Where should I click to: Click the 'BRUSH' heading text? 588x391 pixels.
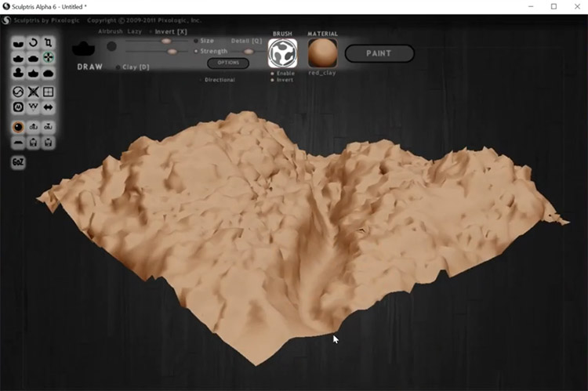[x=282, y=34]
